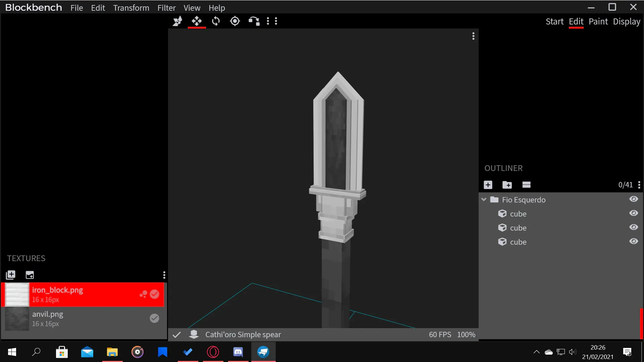The image size is (644, 362).
Task: Open the Transform menu
Action: coord(131,8)
